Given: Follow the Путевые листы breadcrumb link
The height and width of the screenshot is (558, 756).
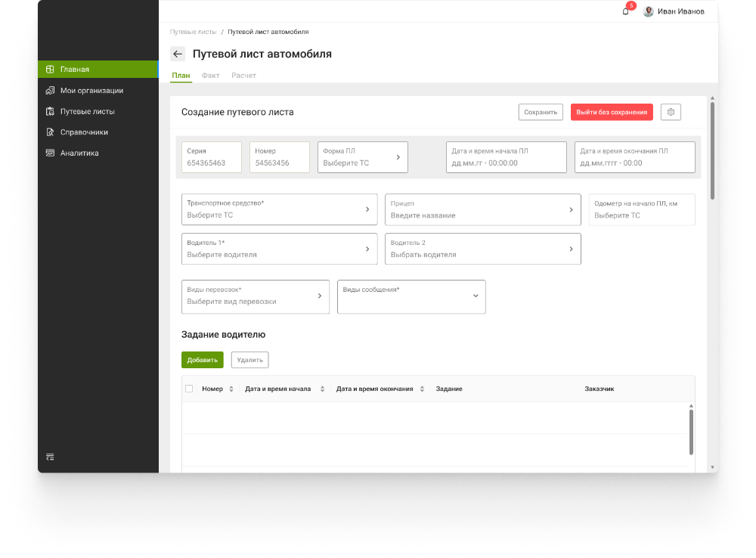Looking at the screenshot, I should point(193,32).
